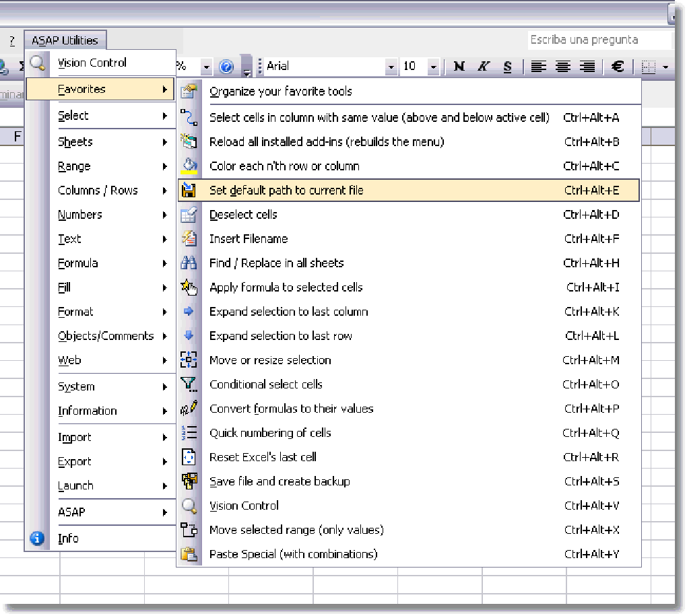This screenshot has width=687, height=616.
Task: Choose Set default path to current file
Action: [409, 190]
